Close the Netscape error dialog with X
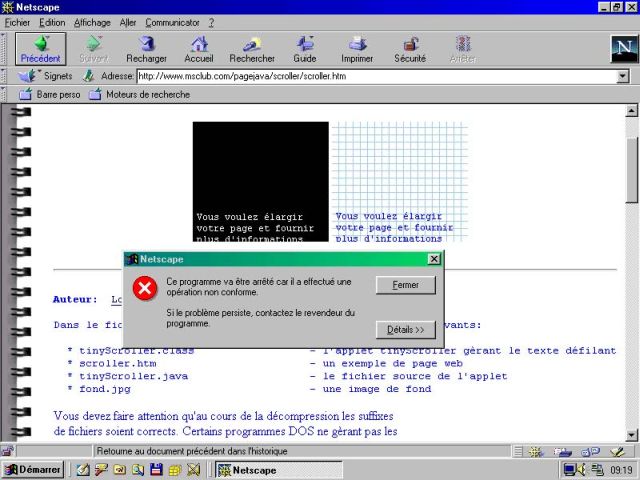The height and width of the screenshot is (480, 640). point(434,259)
